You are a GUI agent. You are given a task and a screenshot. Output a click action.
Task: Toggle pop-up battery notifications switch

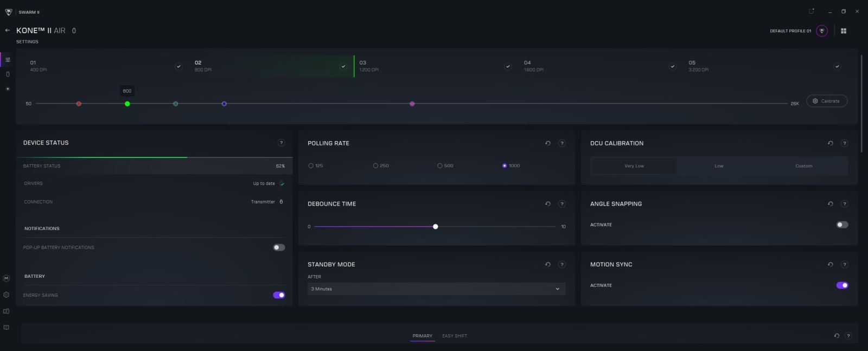pyautogui.click(x=279, y=247)
